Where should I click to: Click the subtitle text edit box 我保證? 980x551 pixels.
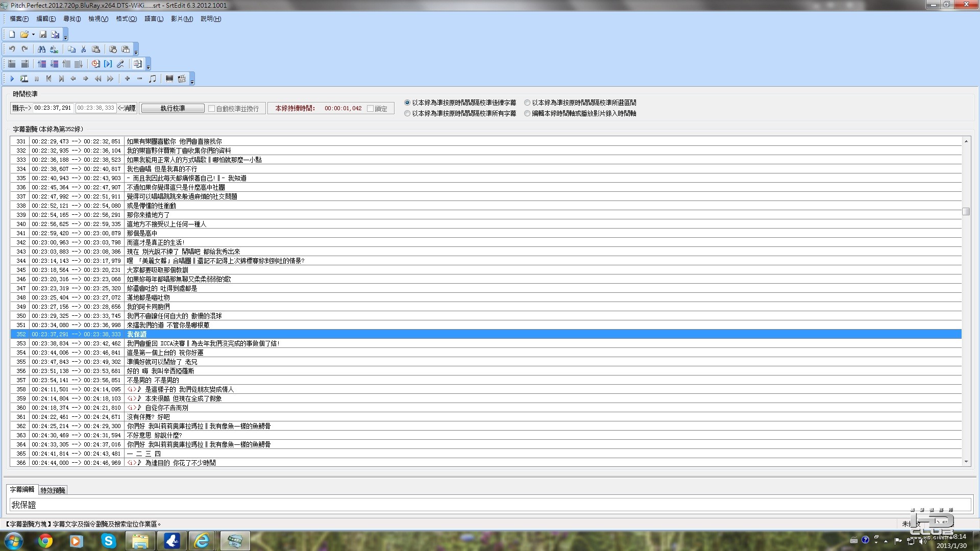(x=490, y=505)
